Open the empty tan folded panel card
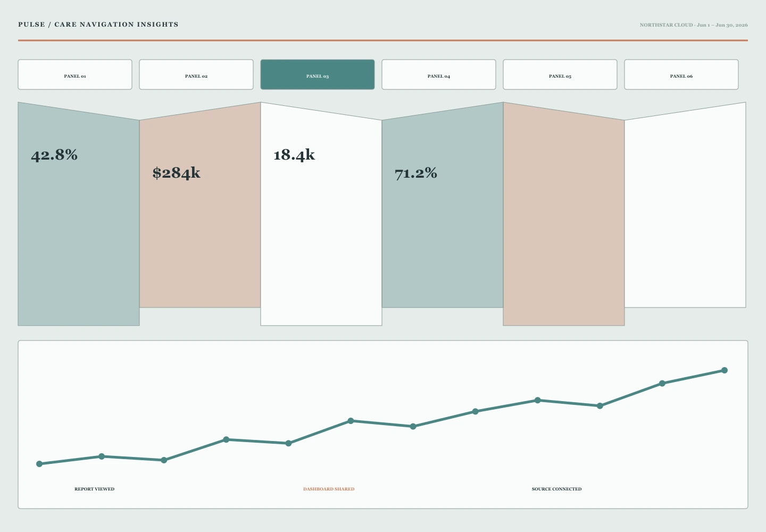This screenshot has height=532, width=766. tap(564, 214)
